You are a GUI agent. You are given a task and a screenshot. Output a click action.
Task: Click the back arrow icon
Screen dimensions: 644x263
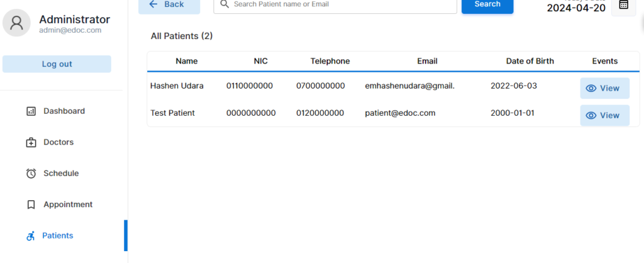[x=153, y=4]
